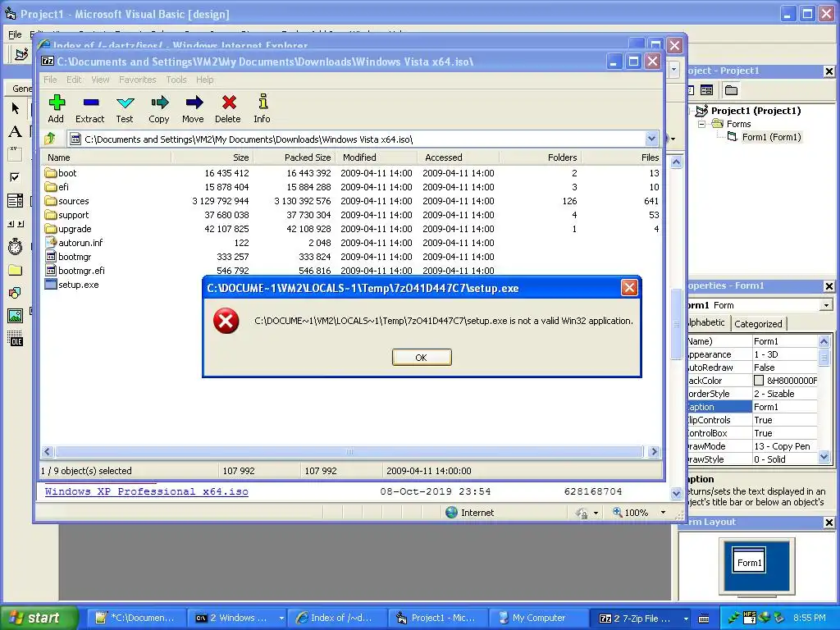Click the red error icon in dialog
This screenshot has width=840, height=630.
226,321
